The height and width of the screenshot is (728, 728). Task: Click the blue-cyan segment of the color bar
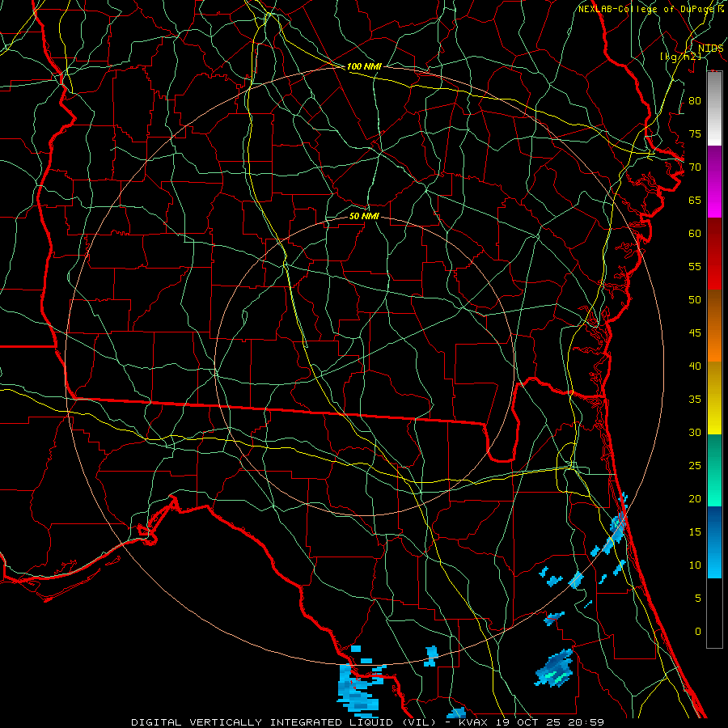tap(714, 542)
